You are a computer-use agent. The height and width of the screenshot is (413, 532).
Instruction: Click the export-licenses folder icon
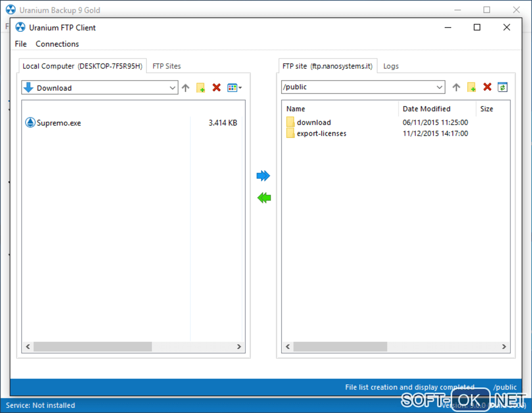[x=291, y=133]
